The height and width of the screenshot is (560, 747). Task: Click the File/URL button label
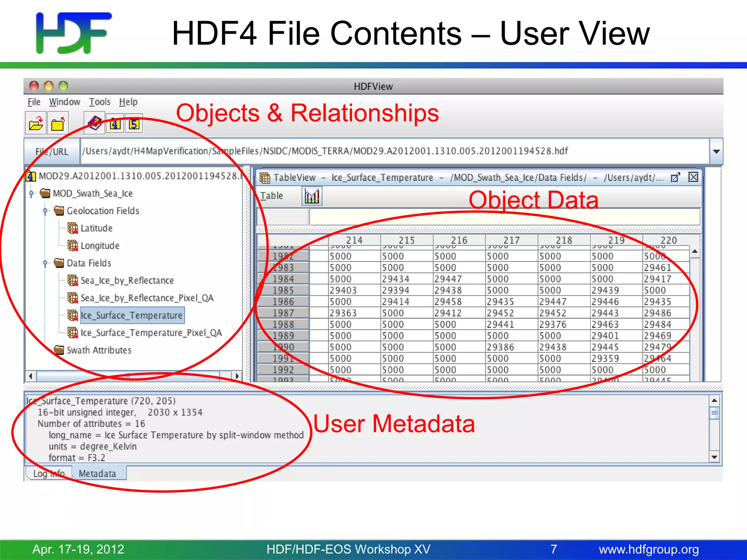(52, 151)
